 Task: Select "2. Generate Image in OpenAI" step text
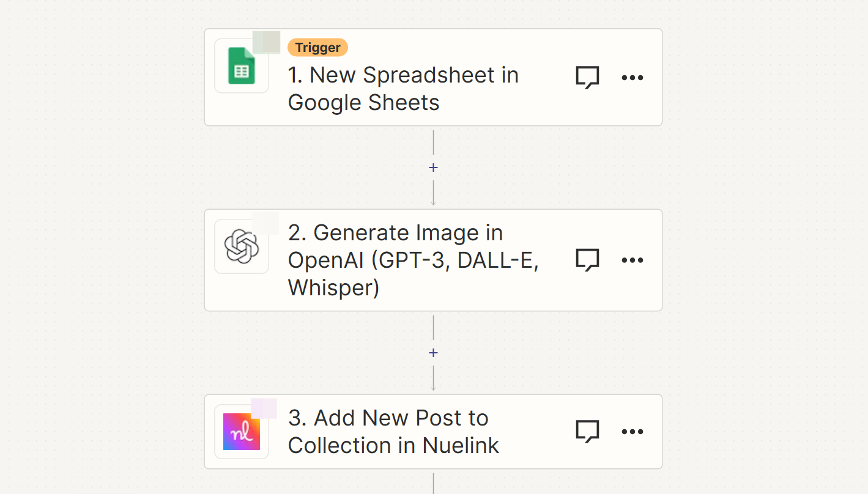(x=414, y=260)
